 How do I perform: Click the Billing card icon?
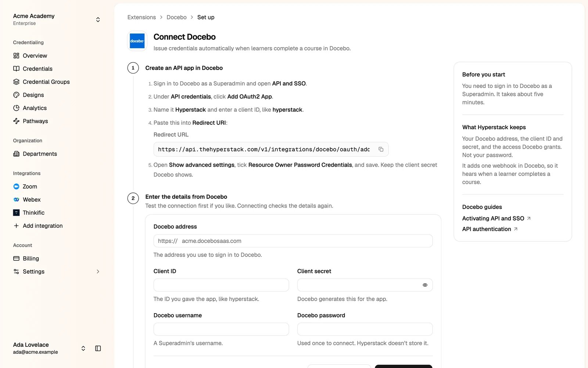(16, 258)
